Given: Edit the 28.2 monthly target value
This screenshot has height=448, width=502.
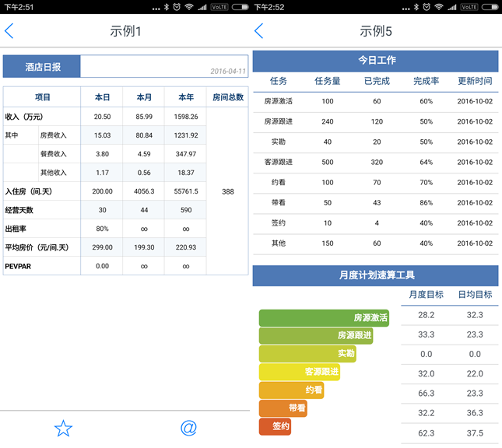Looking at the screenshot, I should (x=426, y=315).
